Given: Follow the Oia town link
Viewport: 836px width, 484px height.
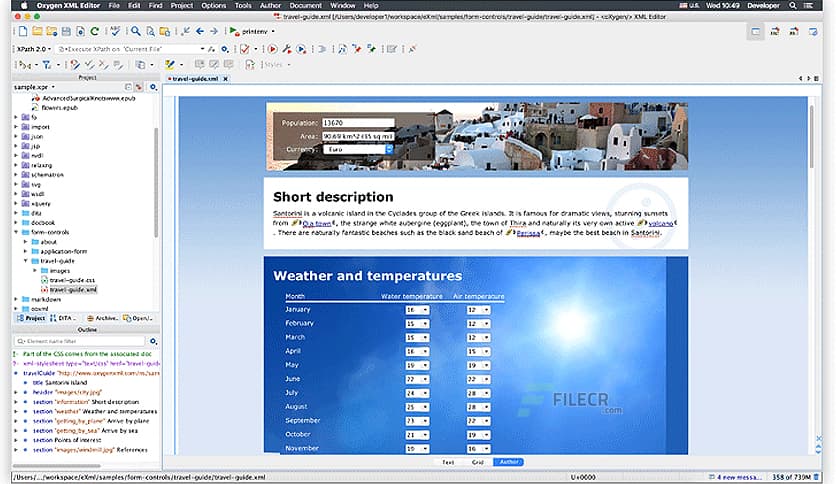Looking at the screenshot, I should point(317,223).
